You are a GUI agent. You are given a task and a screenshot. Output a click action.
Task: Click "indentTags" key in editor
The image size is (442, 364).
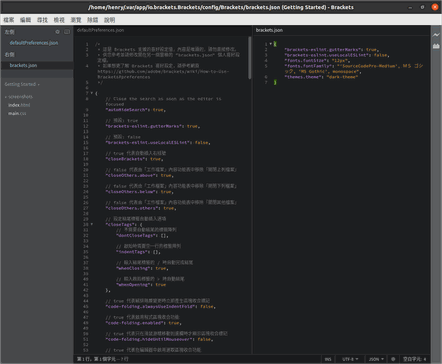[x=132, y=252]
